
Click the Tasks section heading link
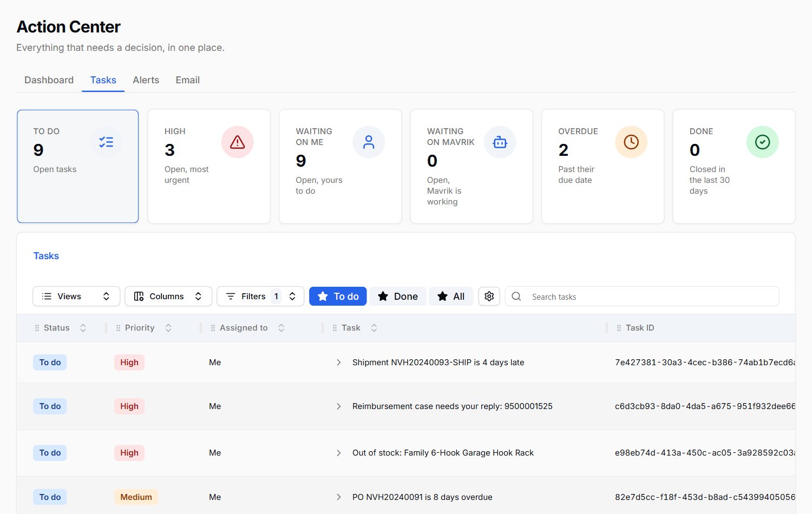coord(46,256)
